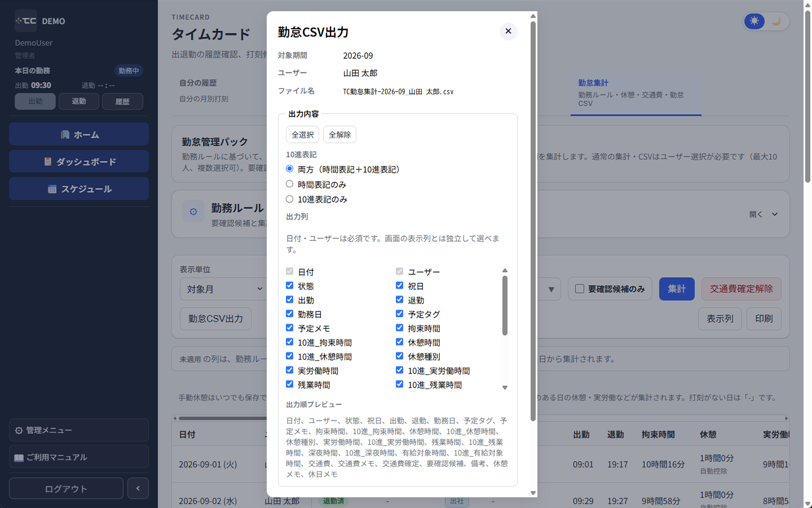The width and height of the screenshot is (812, 508).
Task: Uncheck the 出勤 column checkbox
Action: [290, 300]
